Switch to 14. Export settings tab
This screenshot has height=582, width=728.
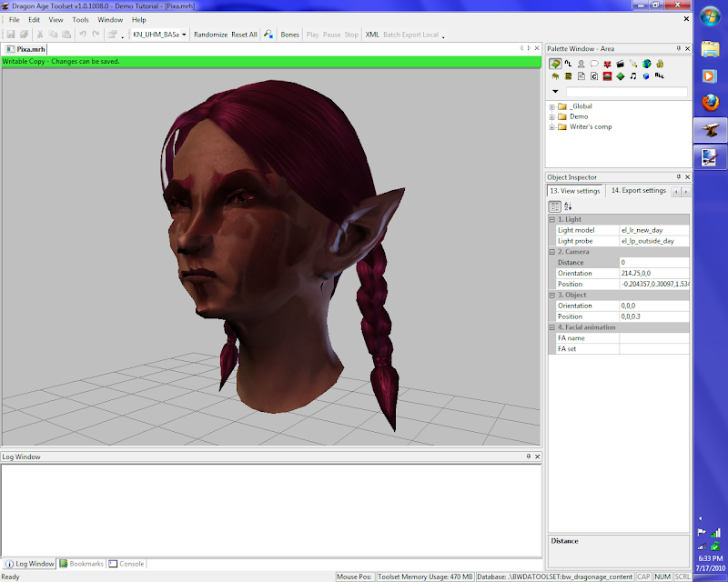[x=638, y=191]
